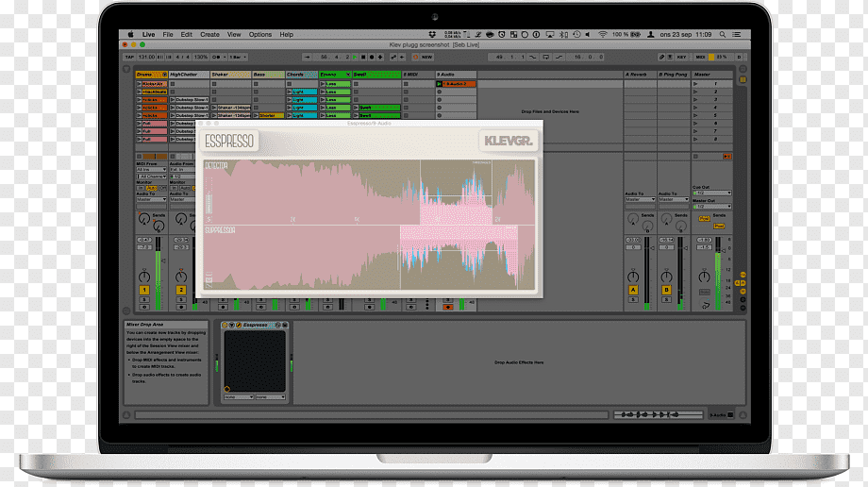Open the Help menu

click(x=286, y=34)
